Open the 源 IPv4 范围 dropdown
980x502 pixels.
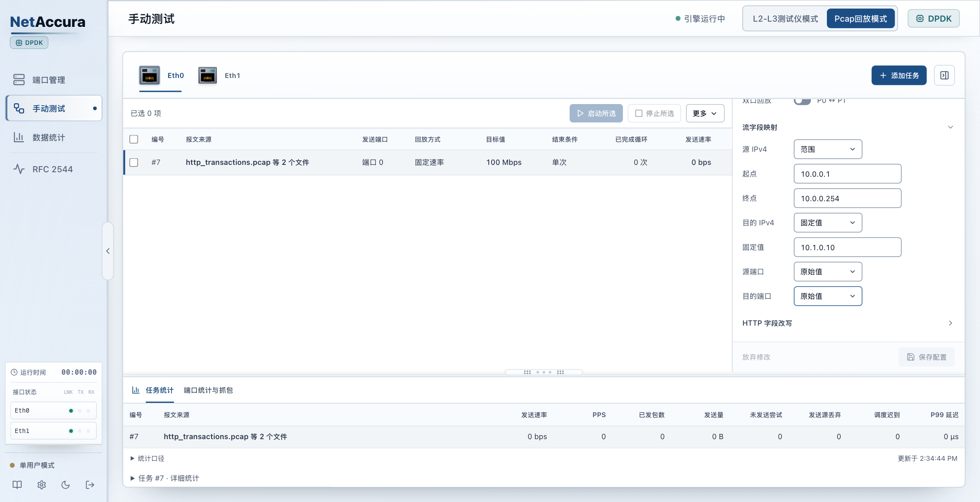point(828,149)
